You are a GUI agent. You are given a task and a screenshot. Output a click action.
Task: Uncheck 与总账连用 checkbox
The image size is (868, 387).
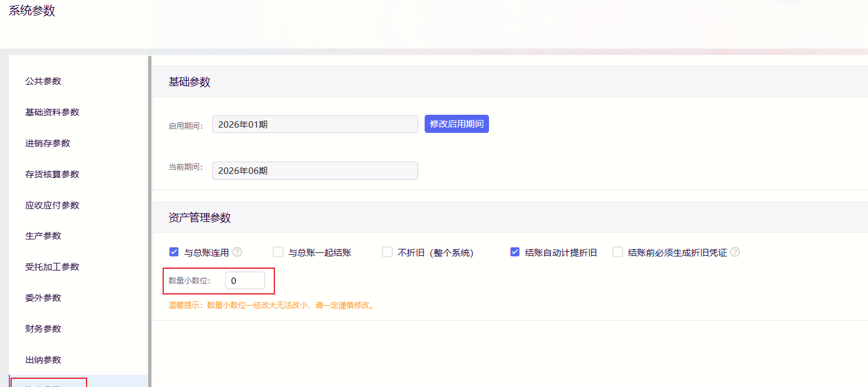click(x=174, y=252)
